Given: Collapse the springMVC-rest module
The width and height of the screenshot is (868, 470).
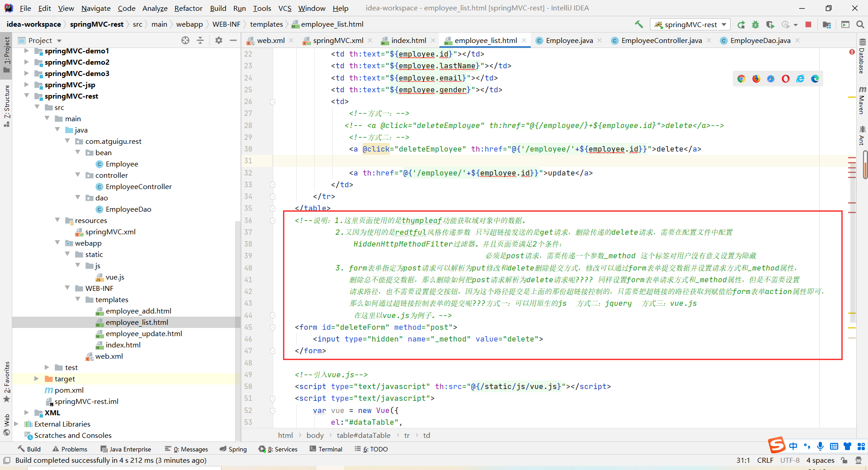Looking at the screenshot, I should (26, 95).
